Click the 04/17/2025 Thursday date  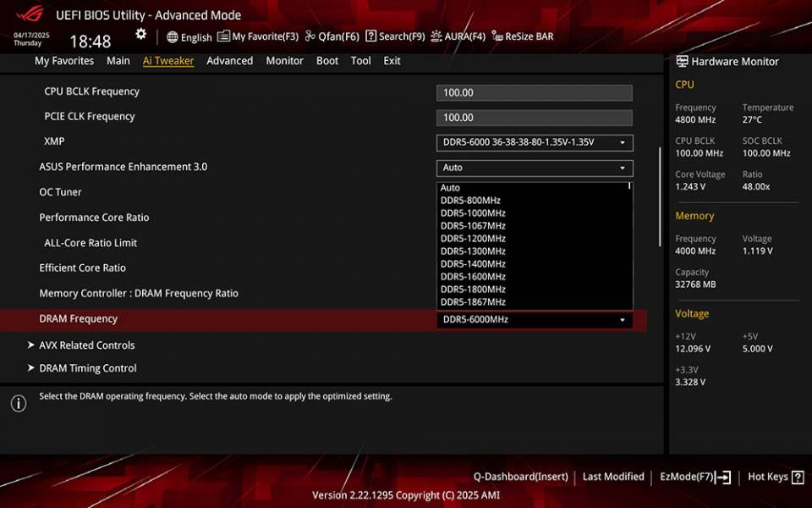pyautogui.click(x=31, y=40)
